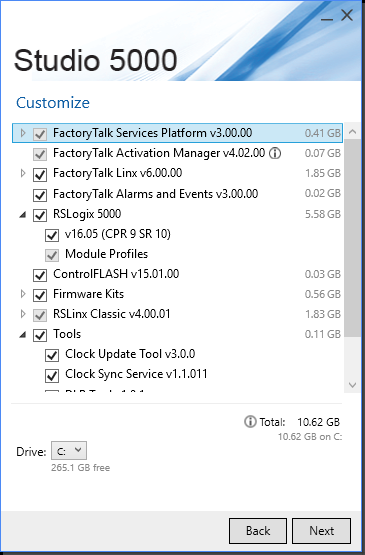The width and height of the screenshot is (365, 555).
Task: Collapse the RSLogix 5000 node
Action: (x=23, y=214)
